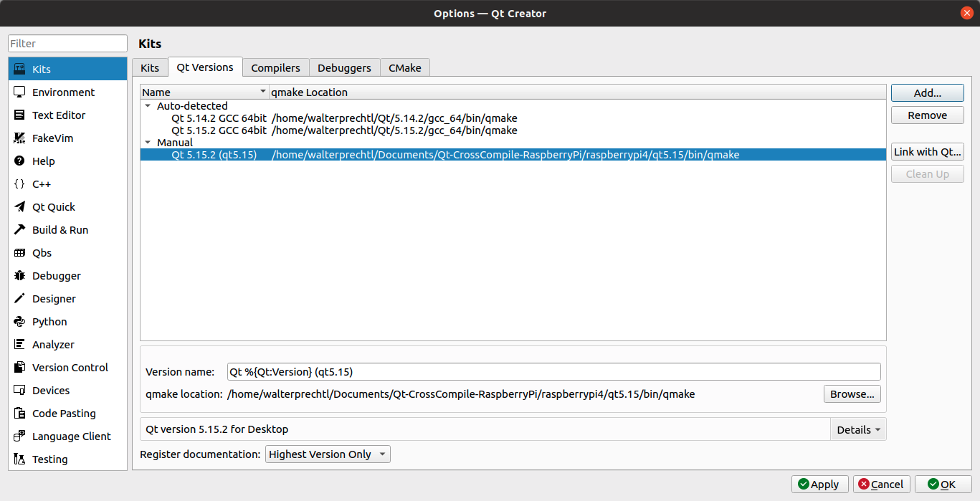Edit the Version name field
The height and width of the screenshot is (501, 980).
(553, 371)
